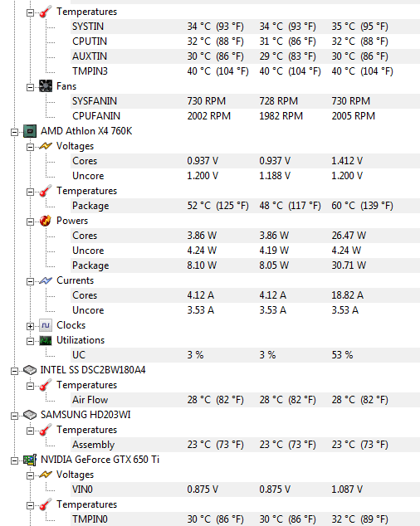Collapse the INTEL SS DSC2BW180A4 node
The image size is (420, 526).
[14, 371]
